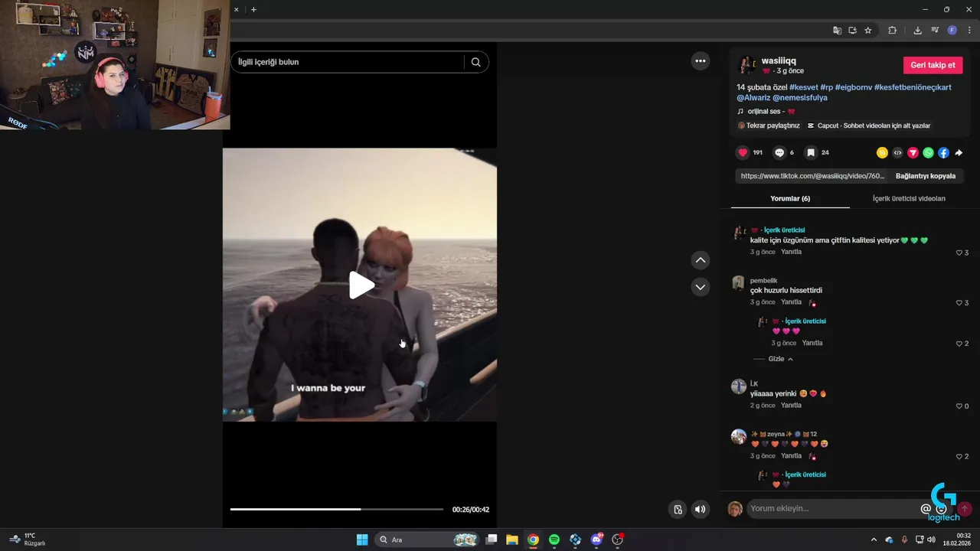Like the video with heart icon

(743, 152)
